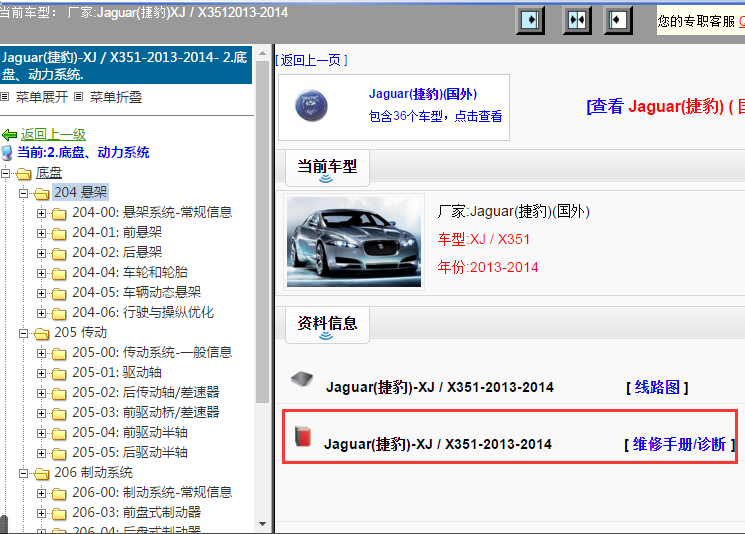Collapse the 205 传动 tree node
This screenshot has width=745, height=534.
tap(25, 333)
